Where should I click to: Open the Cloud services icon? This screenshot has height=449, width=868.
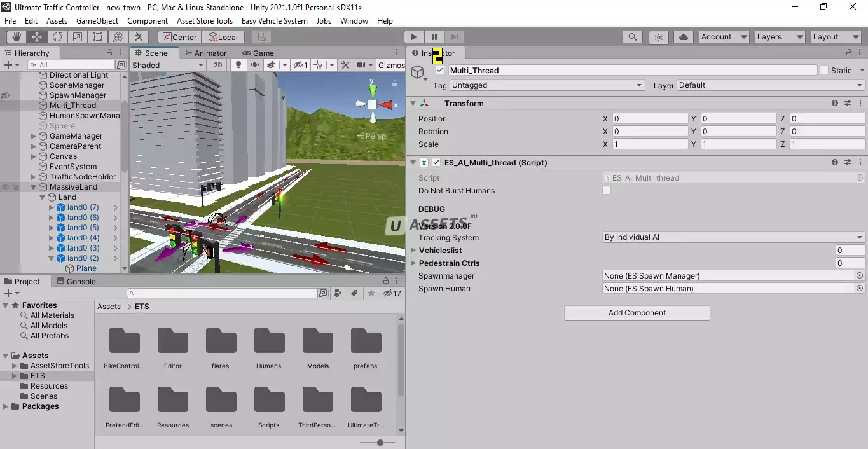pos(684,37)
